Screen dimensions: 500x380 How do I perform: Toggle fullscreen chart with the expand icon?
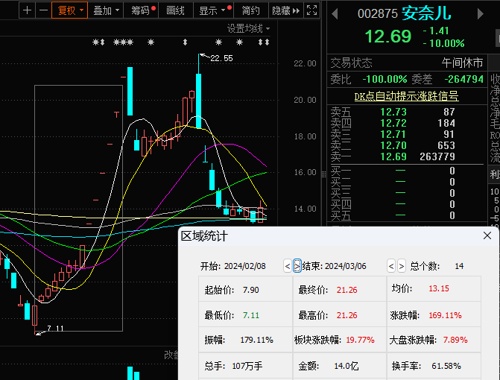[312, 10]
